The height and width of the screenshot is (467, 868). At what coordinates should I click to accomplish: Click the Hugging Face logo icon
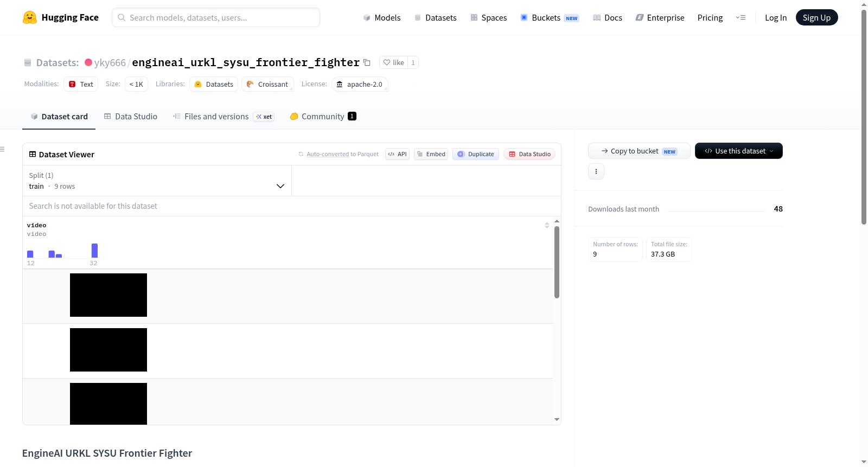click(x=30, y=17)
